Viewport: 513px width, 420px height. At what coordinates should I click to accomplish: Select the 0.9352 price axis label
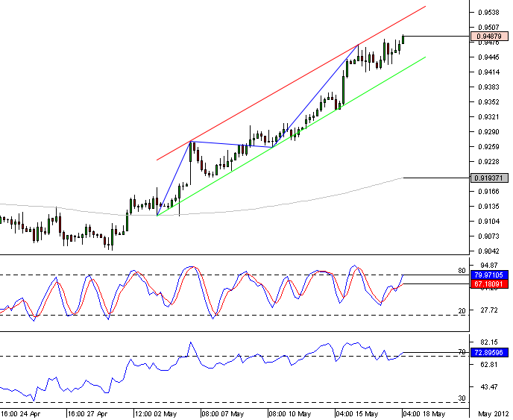489,102
